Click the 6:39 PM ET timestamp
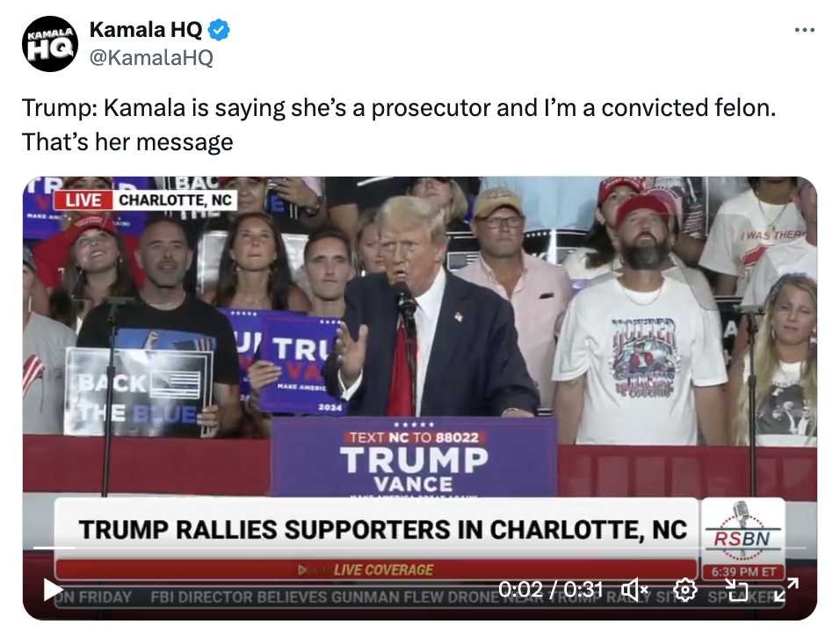 [743, 571]
